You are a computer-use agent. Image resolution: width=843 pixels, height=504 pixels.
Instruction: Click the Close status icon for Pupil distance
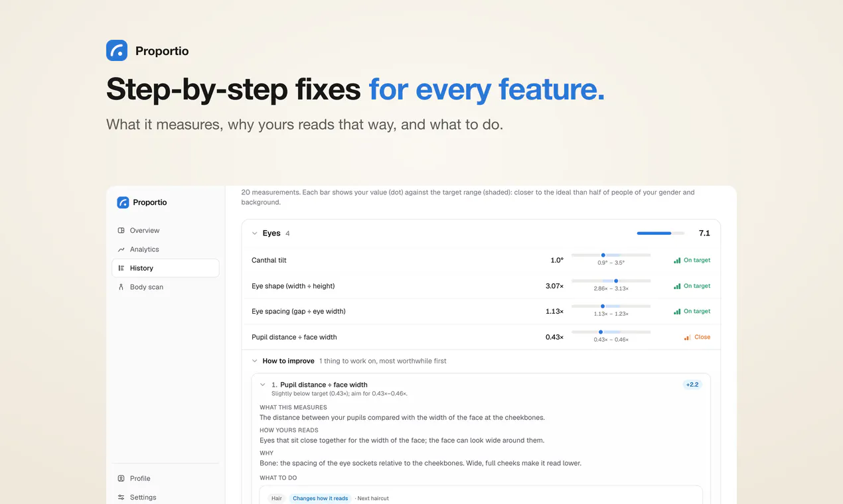point(687,338)
